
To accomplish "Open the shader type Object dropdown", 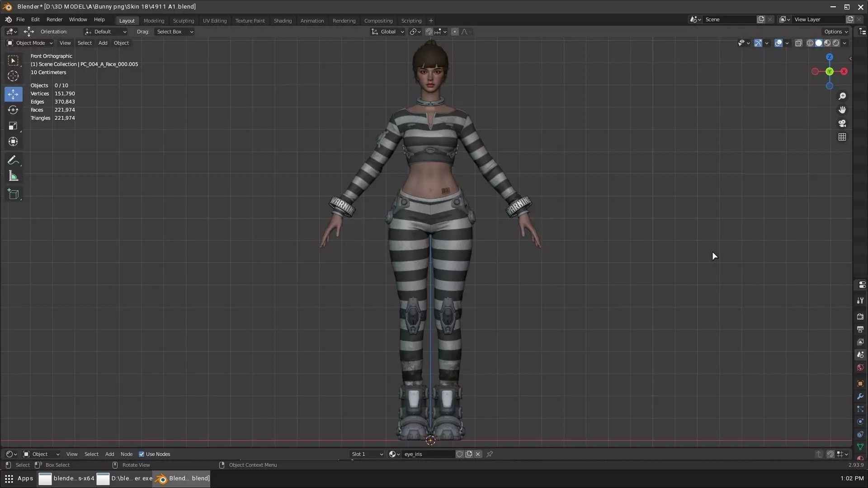I will [x=41, y=454].
